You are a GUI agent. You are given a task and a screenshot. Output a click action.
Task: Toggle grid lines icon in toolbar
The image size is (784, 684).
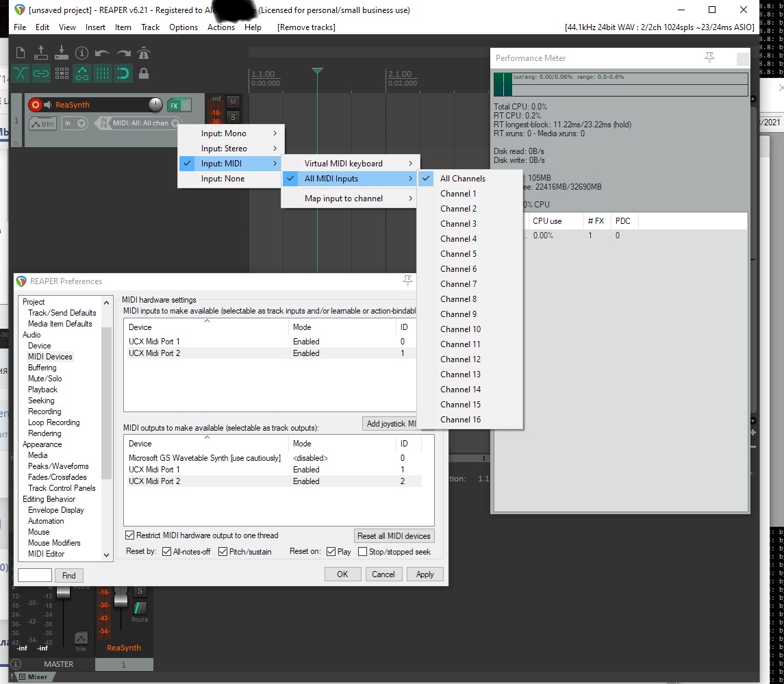pyautogui.click(x=103, y=73)
